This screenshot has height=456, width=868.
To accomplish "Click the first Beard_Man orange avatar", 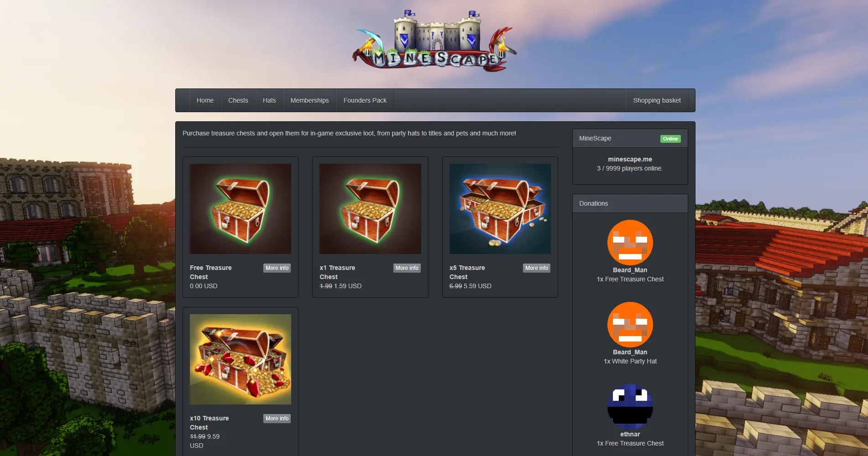I will pos(630,243).
